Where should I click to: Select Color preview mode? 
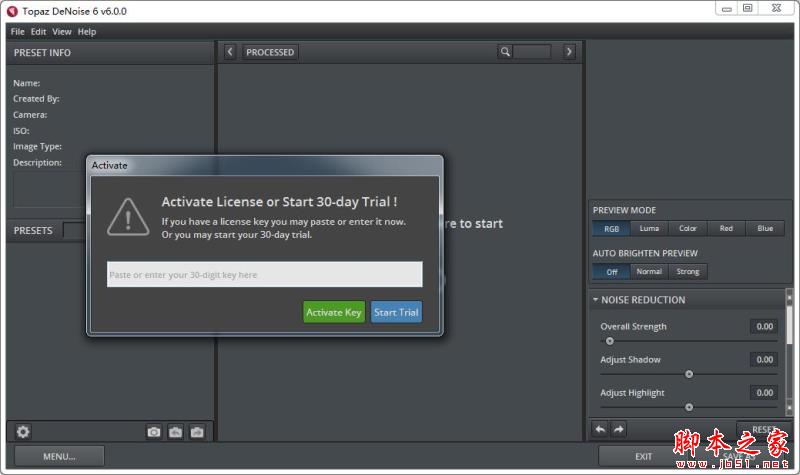point(688,229)
